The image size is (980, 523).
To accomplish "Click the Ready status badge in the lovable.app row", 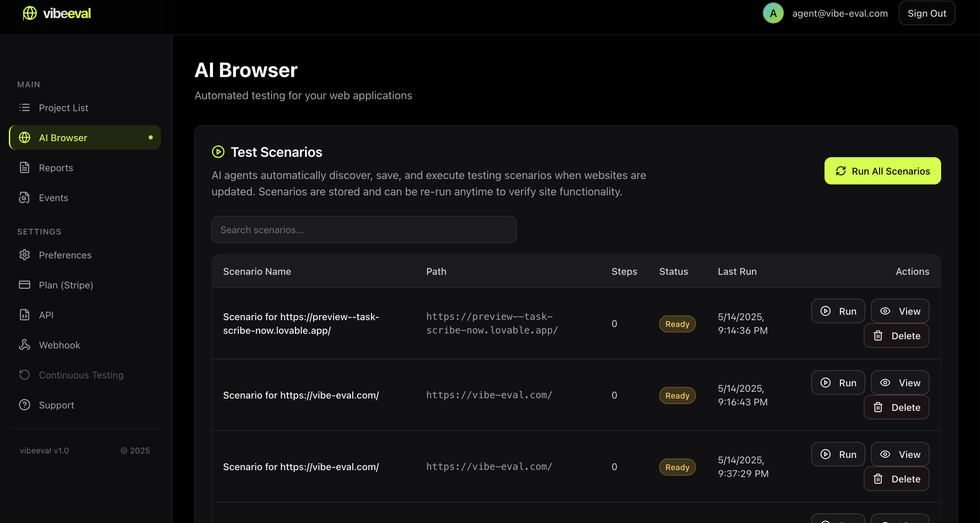I will click(677, 324).
